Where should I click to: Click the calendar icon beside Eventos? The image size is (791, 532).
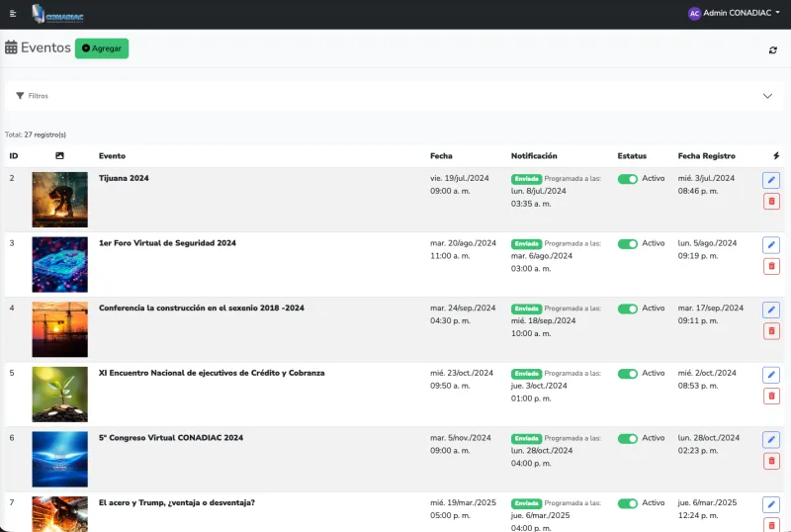pyautogui.click(x=11, y=47)
